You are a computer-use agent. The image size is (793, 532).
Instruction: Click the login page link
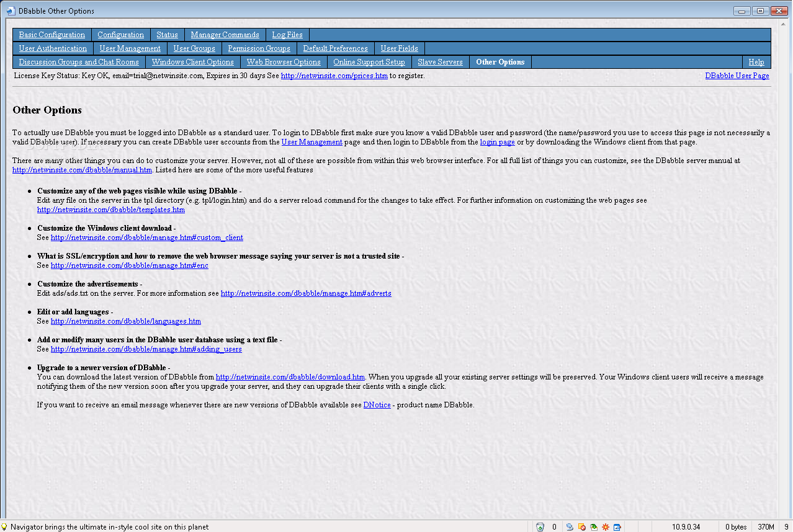[x=497, y=142]
